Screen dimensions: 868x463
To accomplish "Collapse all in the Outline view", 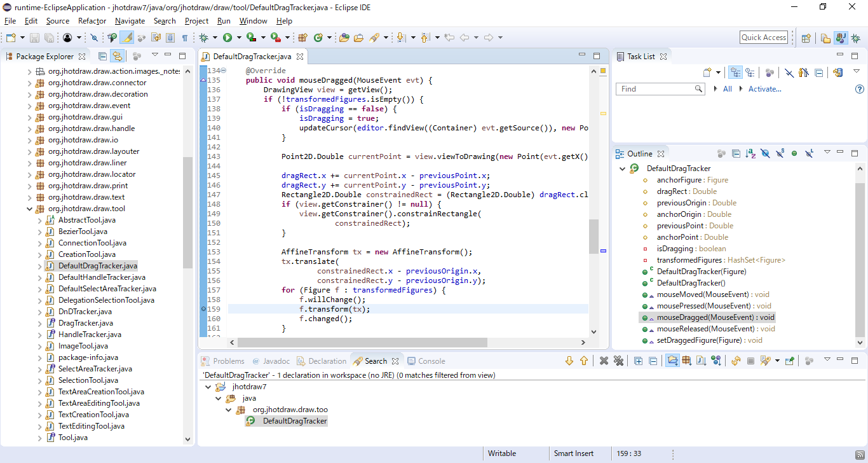I will 736,153.
